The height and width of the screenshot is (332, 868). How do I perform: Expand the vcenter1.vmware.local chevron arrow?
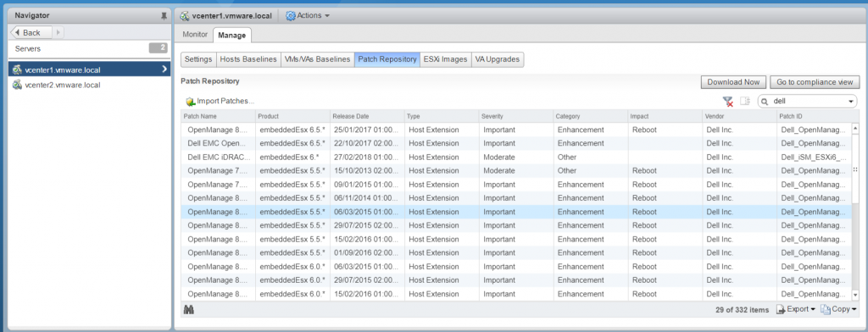(164, 69)
